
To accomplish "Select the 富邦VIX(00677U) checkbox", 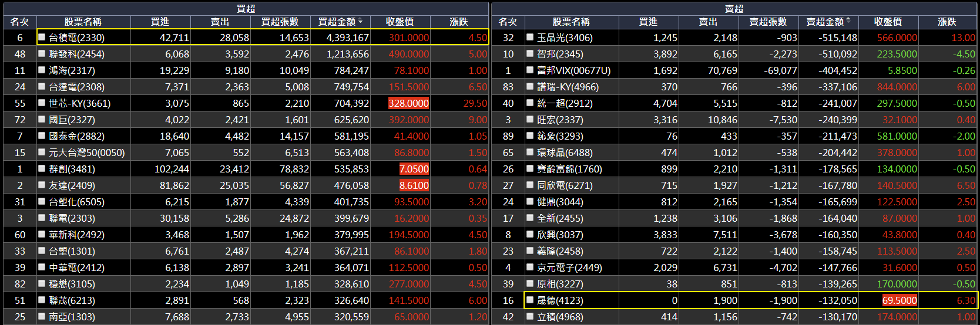I will [x=530, y=70].
